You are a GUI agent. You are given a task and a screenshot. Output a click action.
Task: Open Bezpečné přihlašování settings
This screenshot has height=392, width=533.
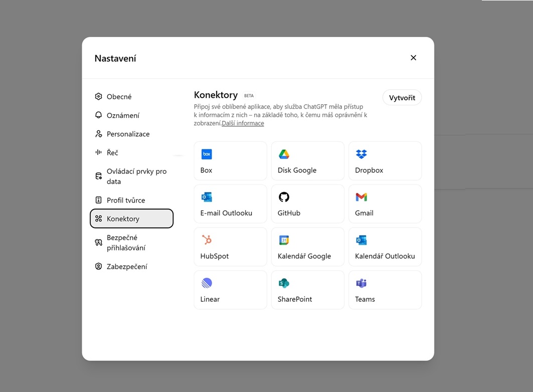coord(131,243)
